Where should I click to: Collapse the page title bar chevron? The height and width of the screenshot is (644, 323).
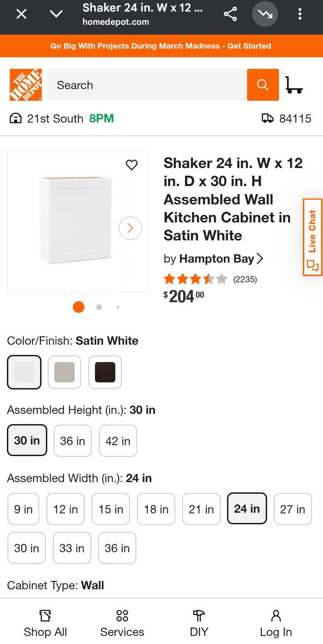[x=56, y=14]
